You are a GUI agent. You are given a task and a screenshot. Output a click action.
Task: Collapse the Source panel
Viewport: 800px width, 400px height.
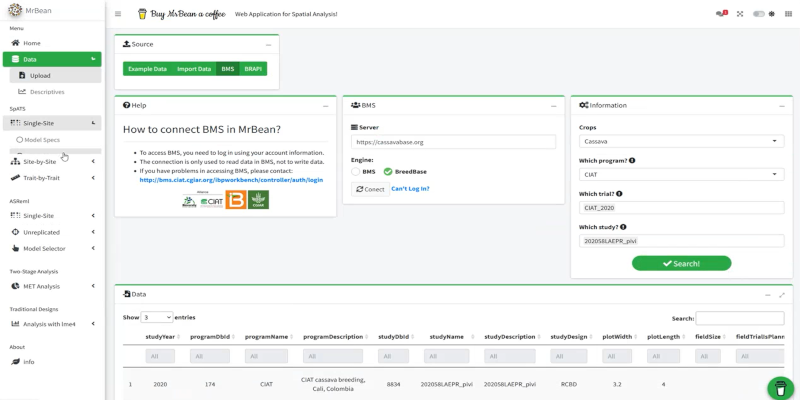point(268,45)
